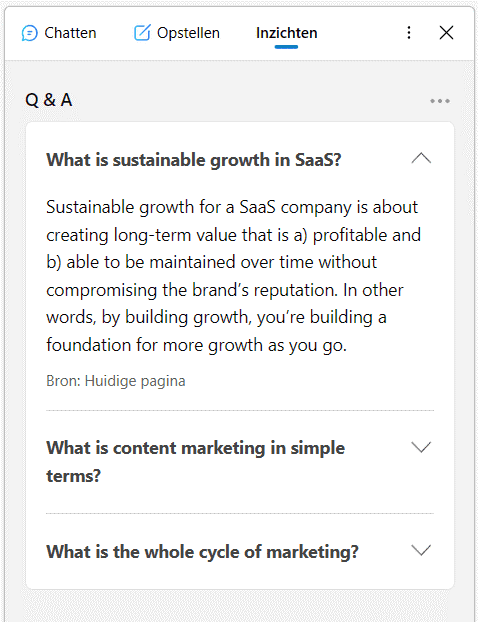
Task: Click the dotted divider above the content marketing question
Action: (240, 411)
